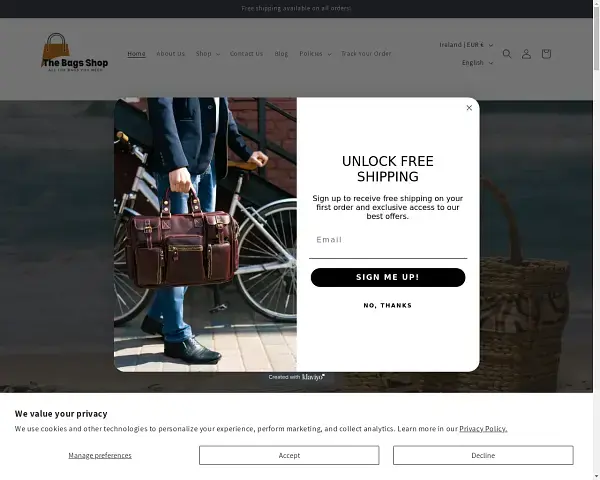Close the free shipping popup

pos(469,108)
